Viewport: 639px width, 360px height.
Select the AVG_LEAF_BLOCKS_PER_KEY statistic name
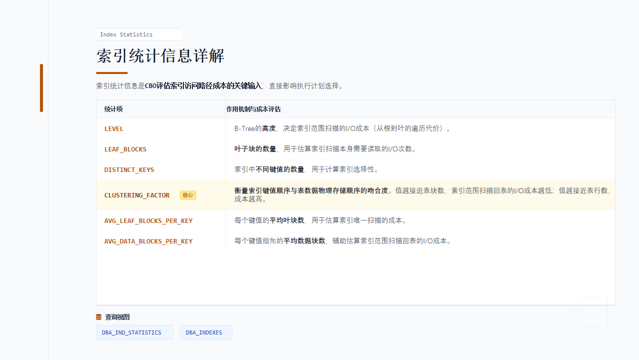(148, 221)
